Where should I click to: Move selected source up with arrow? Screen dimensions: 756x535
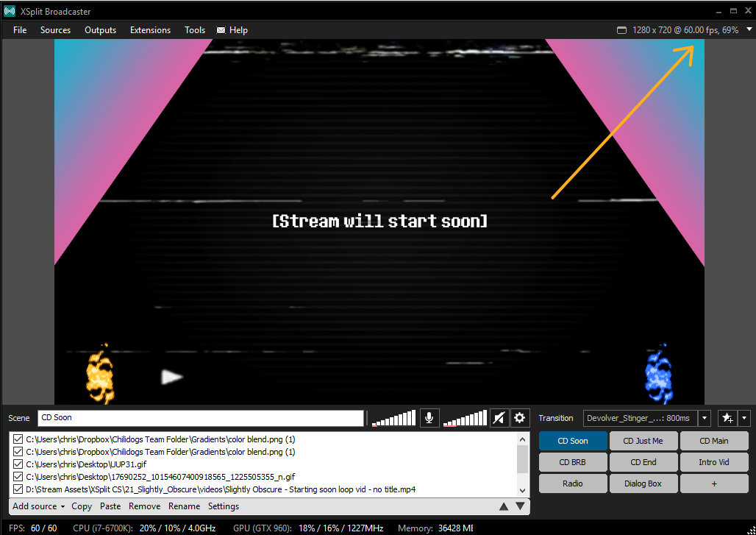[504, 506]
